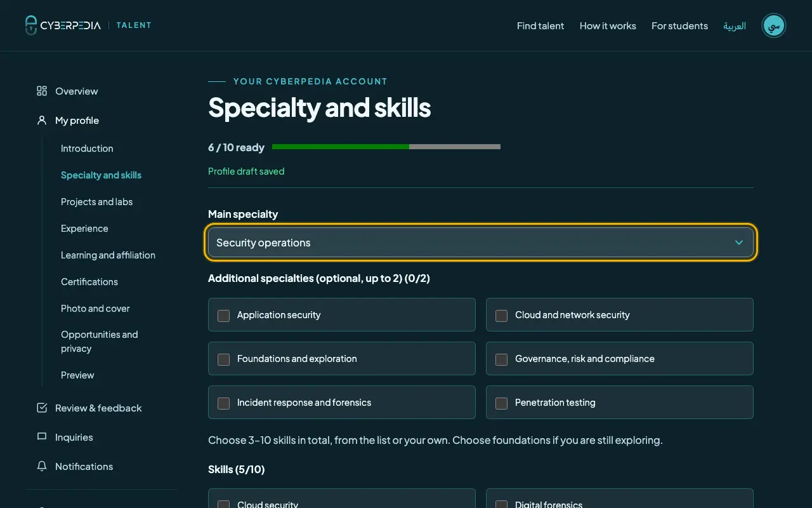Click the Inquiries label in sidebar
Image resolution: width=812 pixels, height=508 pixels.
[x=74, y=438]
